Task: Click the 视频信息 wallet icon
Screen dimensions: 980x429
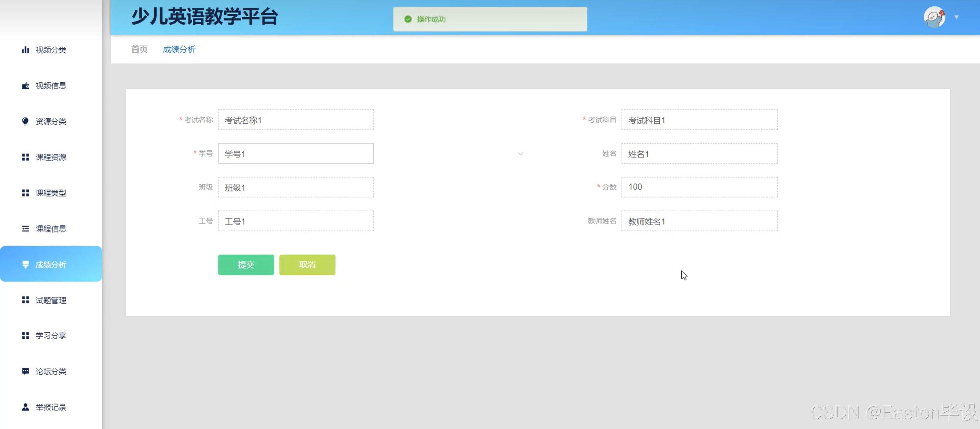Action: [x=25, y=86]
